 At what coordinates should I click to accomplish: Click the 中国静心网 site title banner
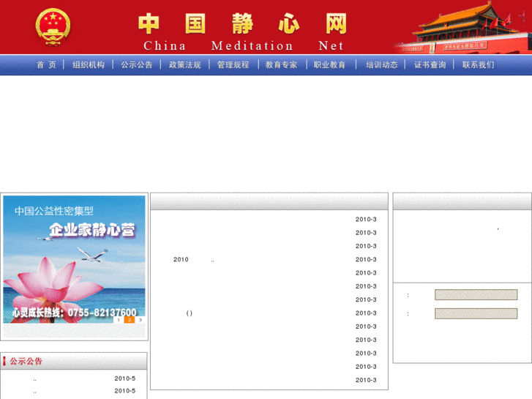point(243,31)
